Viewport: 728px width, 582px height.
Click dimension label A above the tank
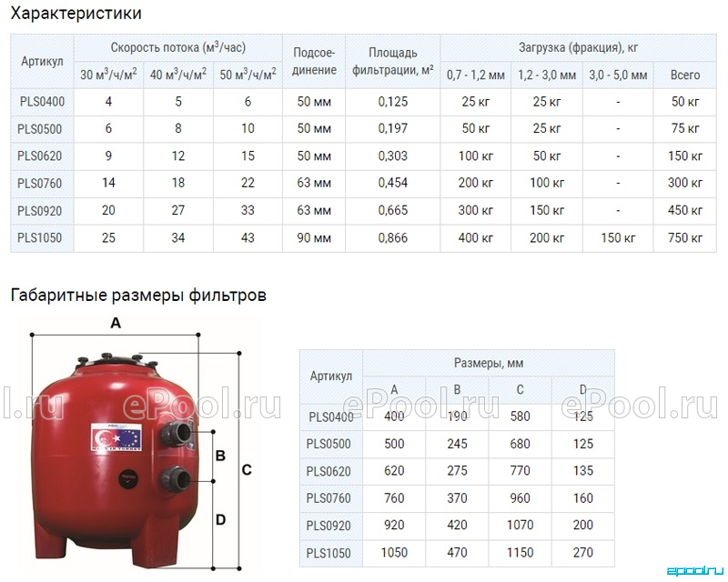click(x=116, y=323)
